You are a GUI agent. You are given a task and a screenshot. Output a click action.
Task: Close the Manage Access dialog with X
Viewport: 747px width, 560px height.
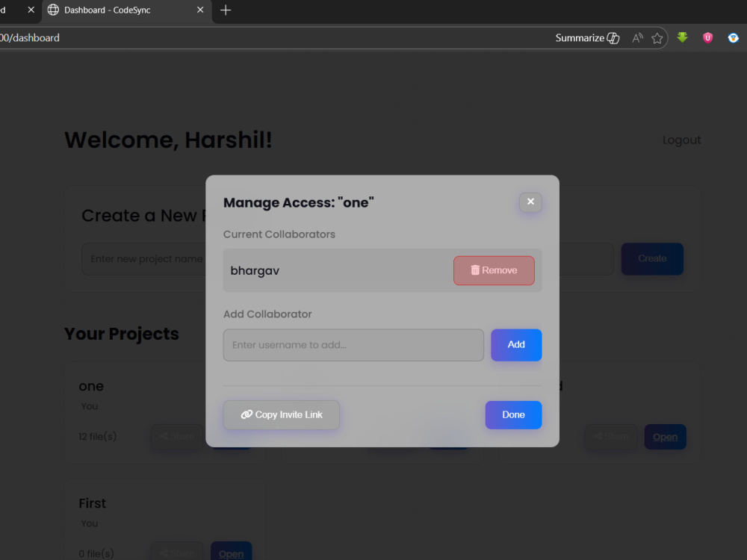coord(530,202)
